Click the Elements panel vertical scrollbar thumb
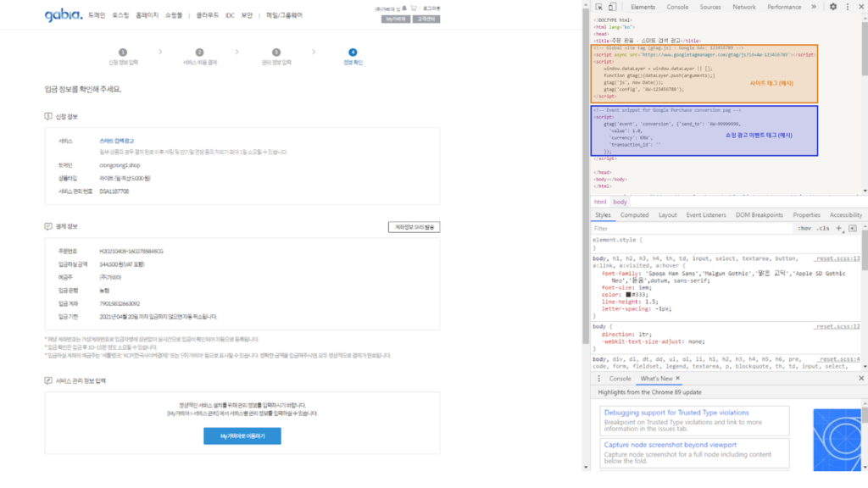Viewport: 868px width, 488px height. [865, 48]
